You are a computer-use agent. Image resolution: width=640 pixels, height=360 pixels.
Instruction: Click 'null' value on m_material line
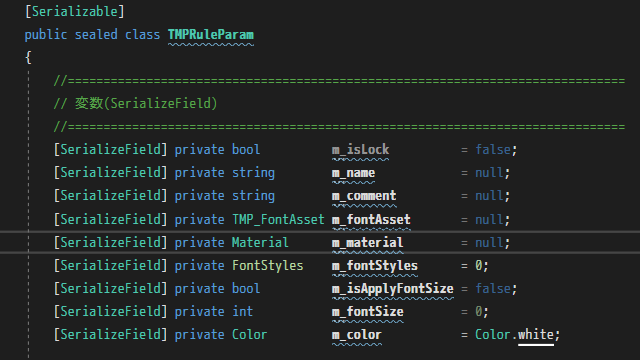coord(489,243)
